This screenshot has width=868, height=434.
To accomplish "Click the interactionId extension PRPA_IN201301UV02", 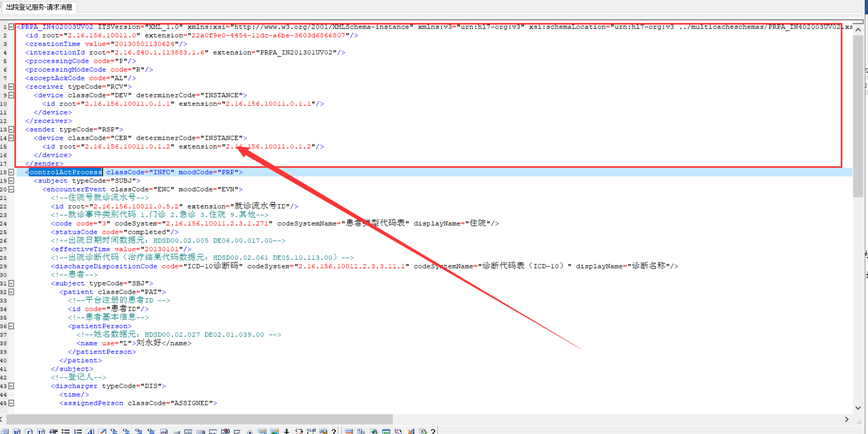I will [x=298, y=53].
